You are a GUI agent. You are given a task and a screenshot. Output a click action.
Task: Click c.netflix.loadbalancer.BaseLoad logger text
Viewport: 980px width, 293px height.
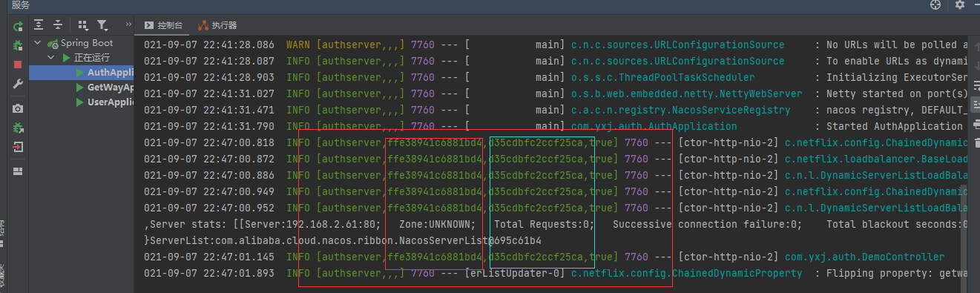[876, 159]
